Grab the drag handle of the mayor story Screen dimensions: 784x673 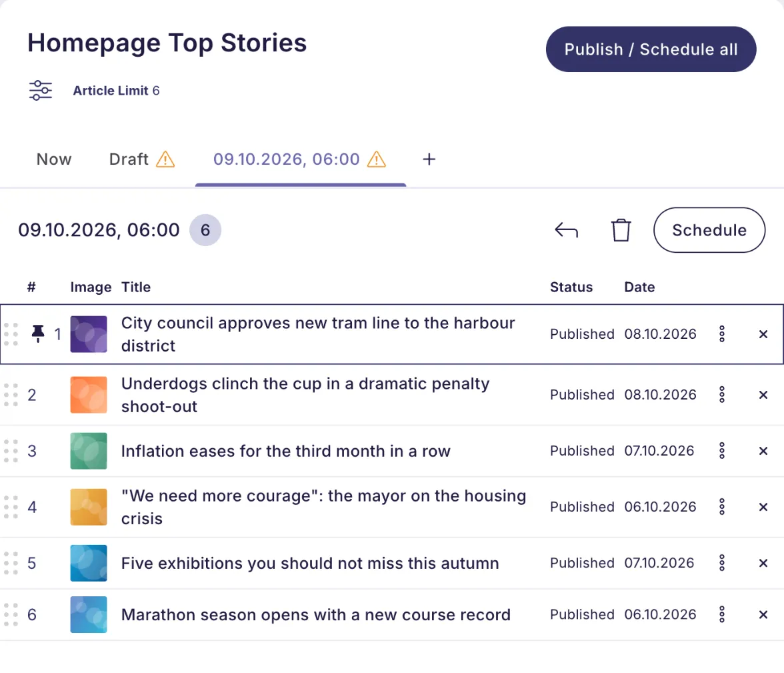pos(11,507)
